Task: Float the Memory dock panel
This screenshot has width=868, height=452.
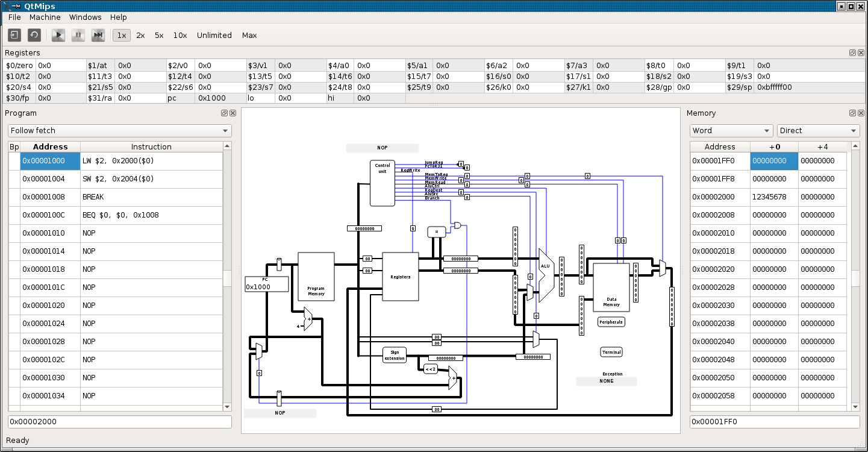Action: tap(852, 113)
